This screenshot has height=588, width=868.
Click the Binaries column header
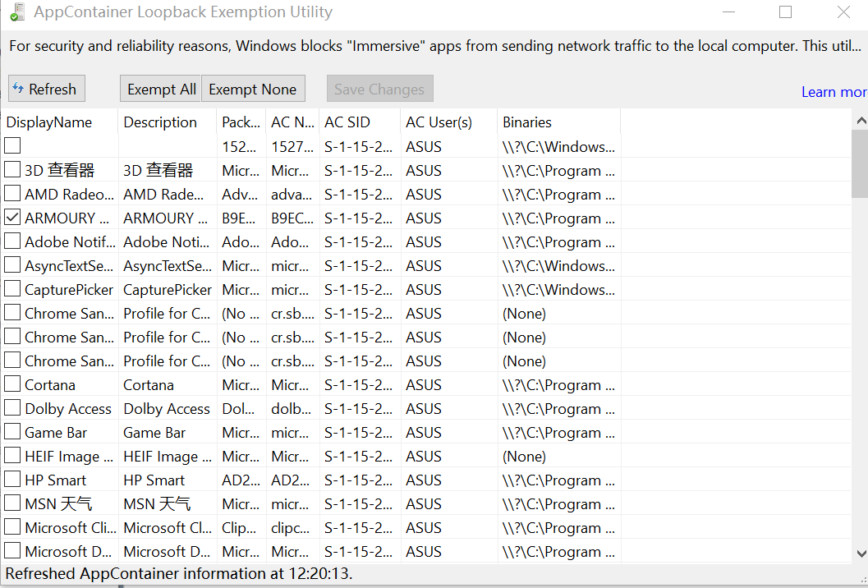click(527, 122)
